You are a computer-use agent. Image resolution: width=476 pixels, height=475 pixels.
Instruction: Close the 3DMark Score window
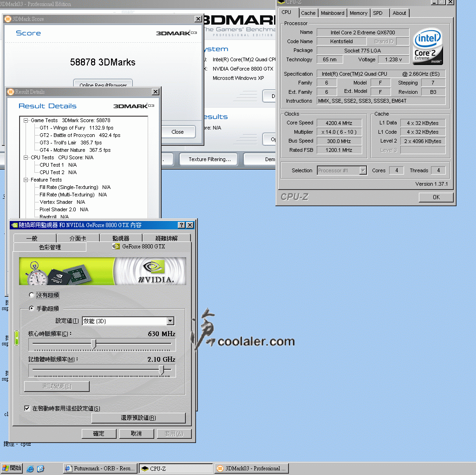tap(198, 19)
